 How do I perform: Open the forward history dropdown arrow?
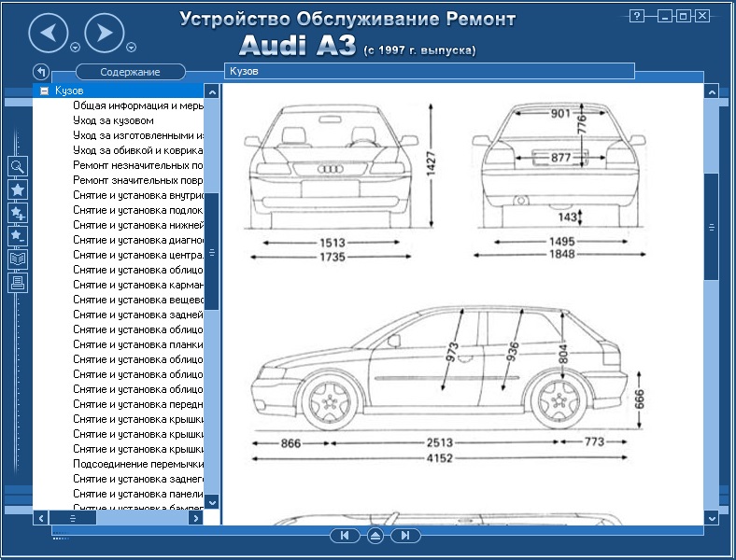pos(132,48)
